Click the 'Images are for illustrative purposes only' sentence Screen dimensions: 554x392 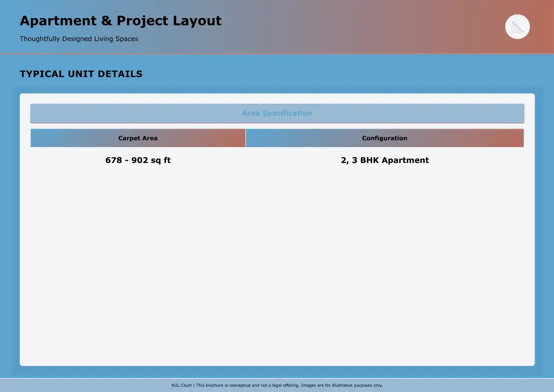(342, 385)
